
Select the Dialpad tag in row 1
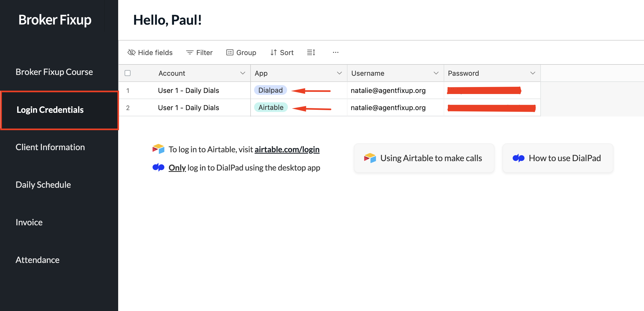pyautogui.click(x=270, y=90)
